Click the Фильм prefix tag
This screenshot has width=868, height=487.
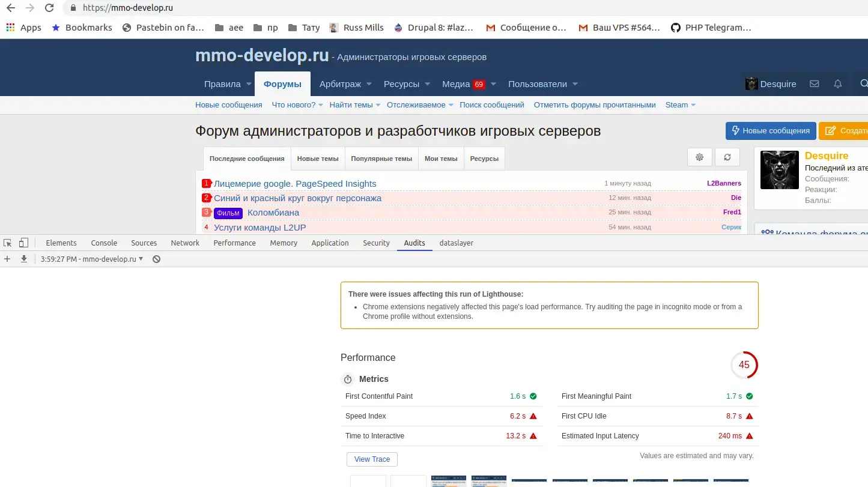coord(228,213)
